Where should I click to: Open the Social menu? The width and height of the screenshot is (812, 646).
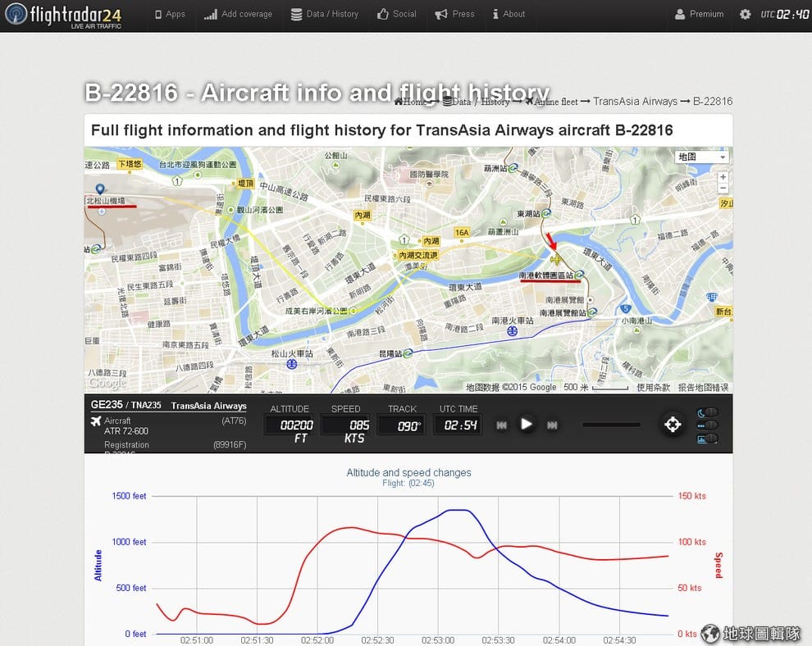pos(397,15)
